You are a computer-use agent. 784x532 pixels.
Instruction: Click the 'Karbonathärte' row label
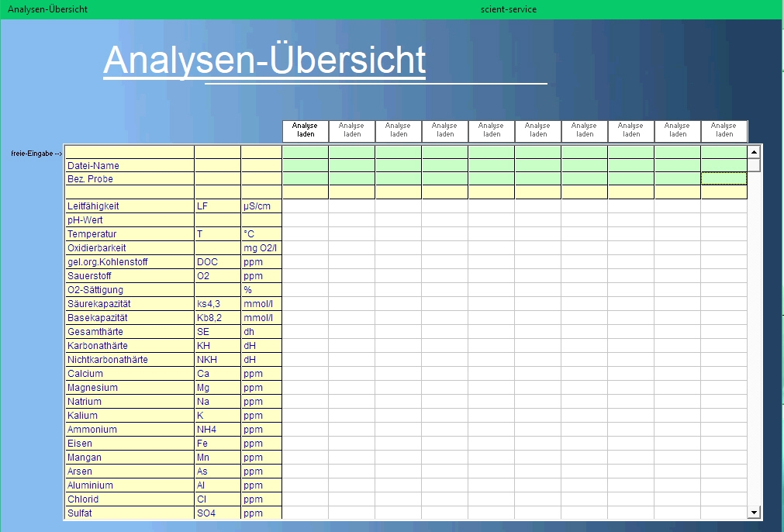click(130, 346)
